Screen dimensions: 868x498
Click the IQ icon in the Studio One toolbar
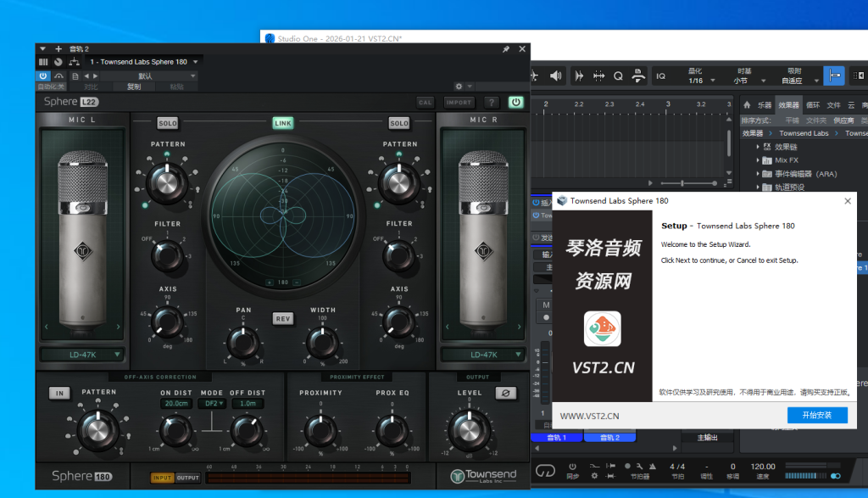click(659, 76)
